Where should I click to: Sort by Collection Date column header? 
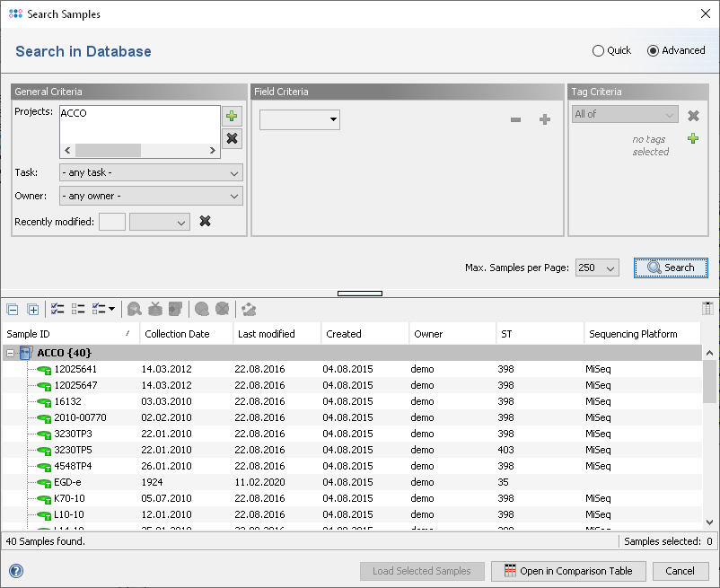[177, 334]
